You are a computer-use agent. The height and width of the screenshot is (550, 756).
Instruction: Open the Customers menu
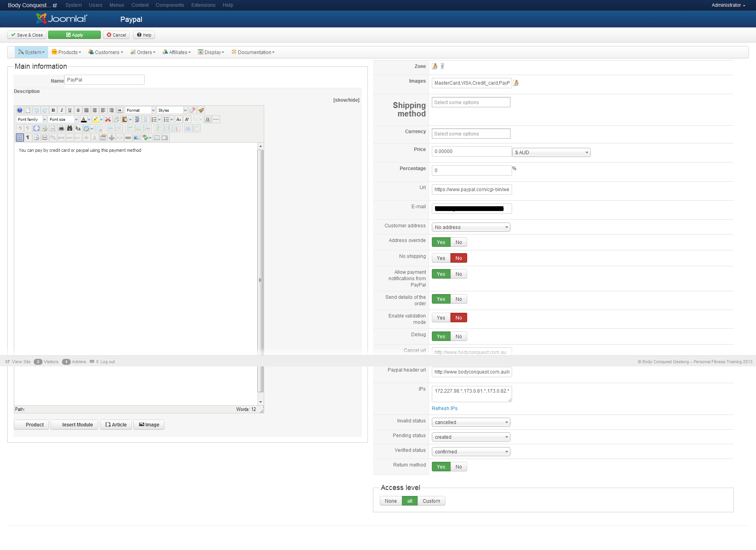(x=106, y=52)
